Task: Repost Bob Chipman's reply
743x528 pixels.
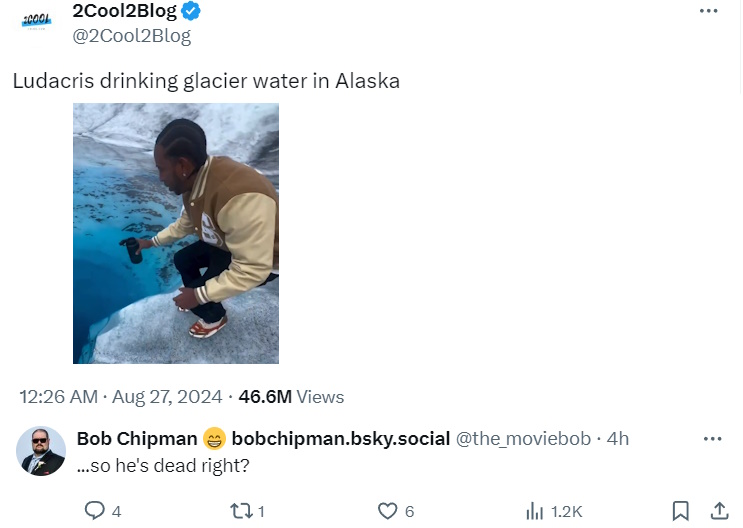Action: [x=240, y=511]
